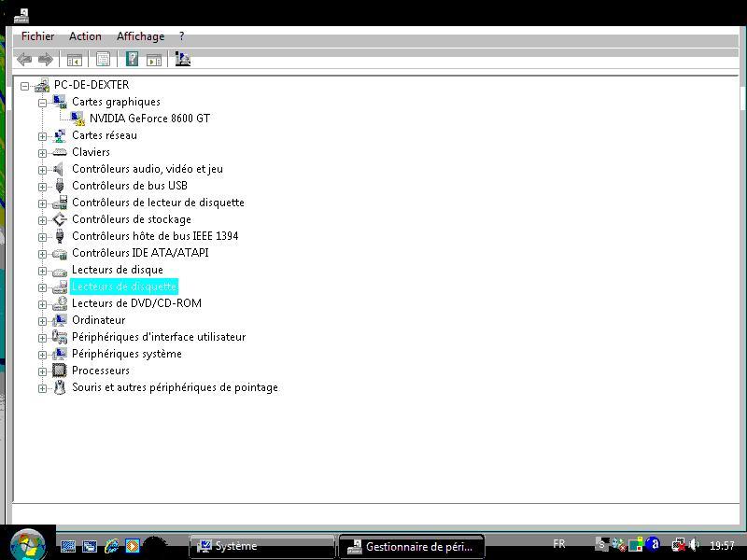747x560 pixels.
Task: Expand the Lecteurs de disque branch
Action: pos(42,271)
